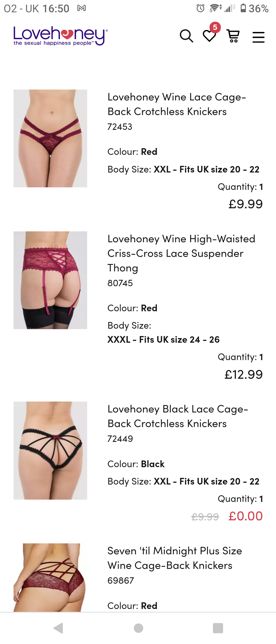Tap the Android recent apps button

click(218, 628)
